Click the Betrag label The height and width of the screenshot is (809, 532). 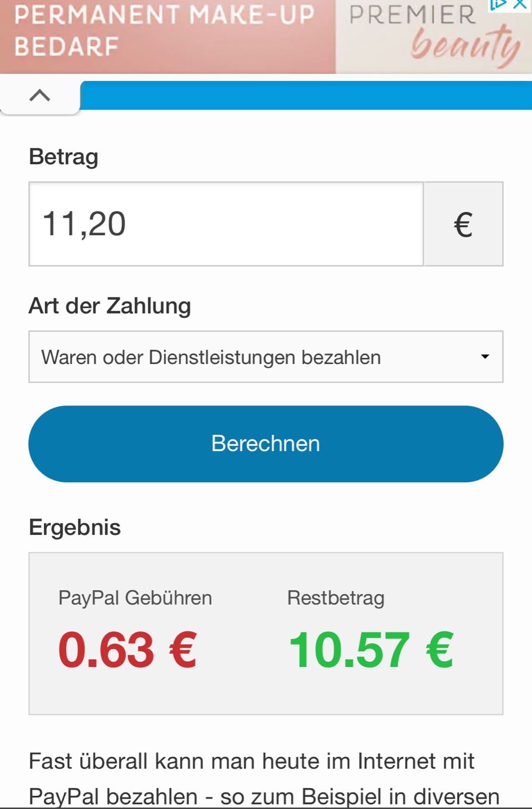(x=64, y=157)
